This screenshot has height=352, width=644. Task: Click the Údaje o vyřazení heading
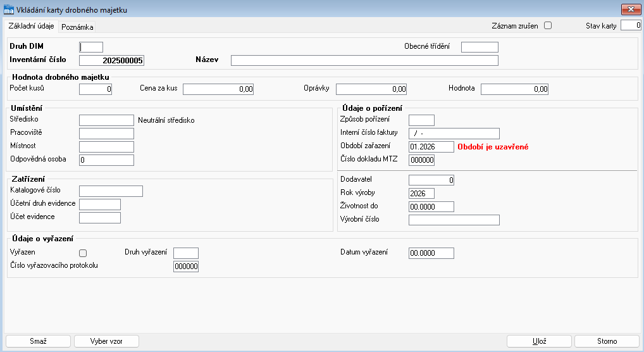point(43,239)
